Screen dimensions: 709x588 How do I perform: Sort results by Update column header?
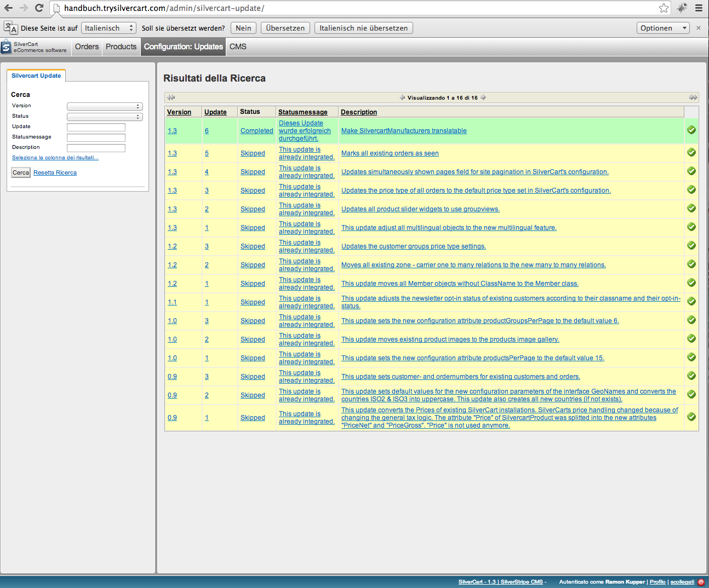(215, 112)
